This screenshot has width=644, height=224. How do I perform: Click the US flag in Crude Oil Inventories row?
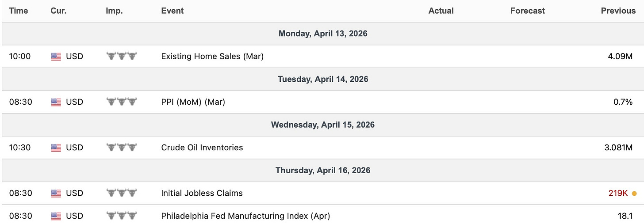tap(56, 148)
